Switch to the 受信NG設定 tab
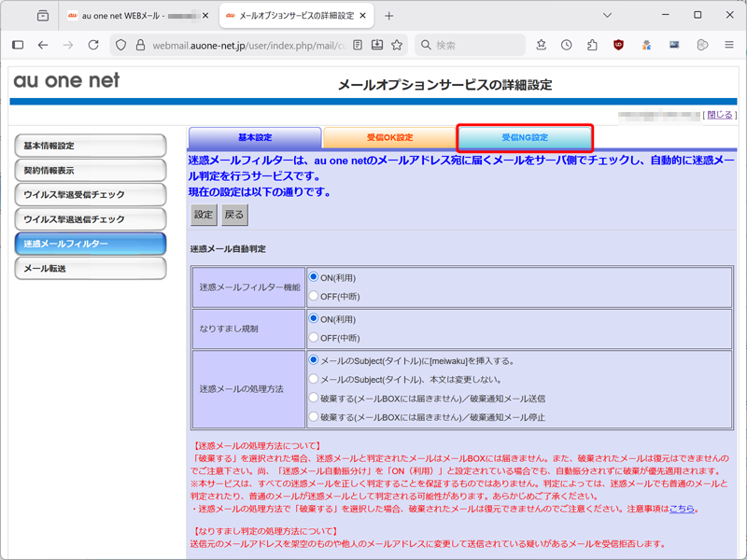Image resolution: width=747 pixels, height=560 pixels. tap(525, 137)
